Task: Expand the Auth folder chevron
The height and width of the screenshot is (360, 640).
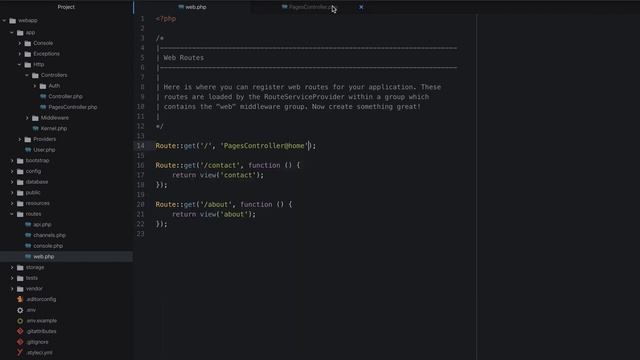Action: pyautogui.click(x=35, y=86)
